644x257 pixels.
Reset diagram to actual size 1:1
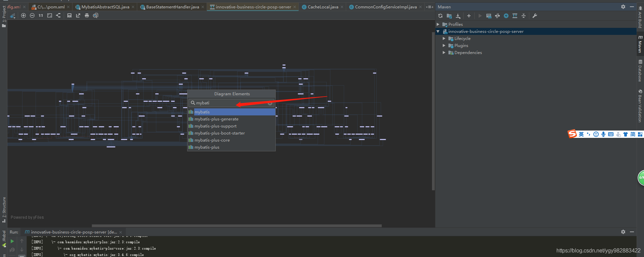point(41,15)
